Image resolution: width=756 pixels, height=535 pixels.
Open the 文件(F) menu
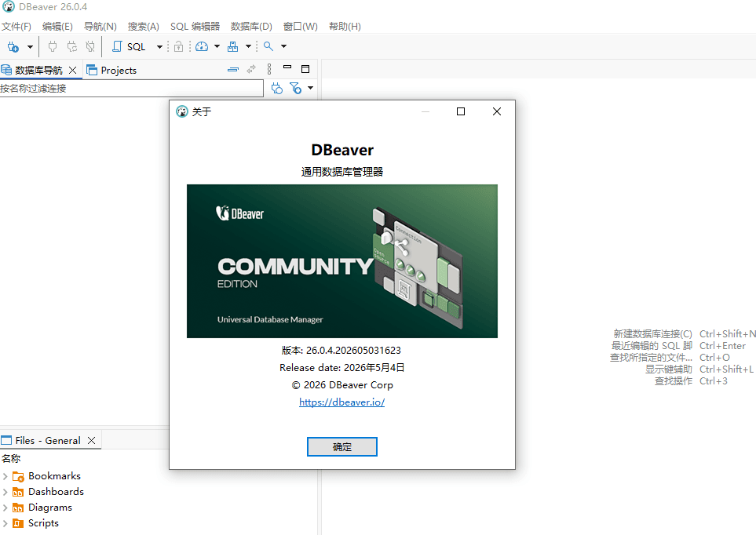click(16, 27)
